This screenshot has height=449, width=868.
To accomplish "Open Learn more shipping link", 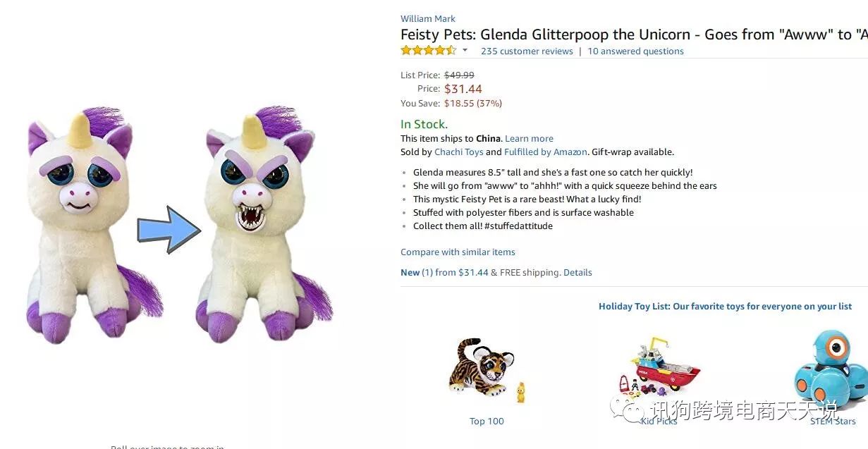I will (529, 138).
